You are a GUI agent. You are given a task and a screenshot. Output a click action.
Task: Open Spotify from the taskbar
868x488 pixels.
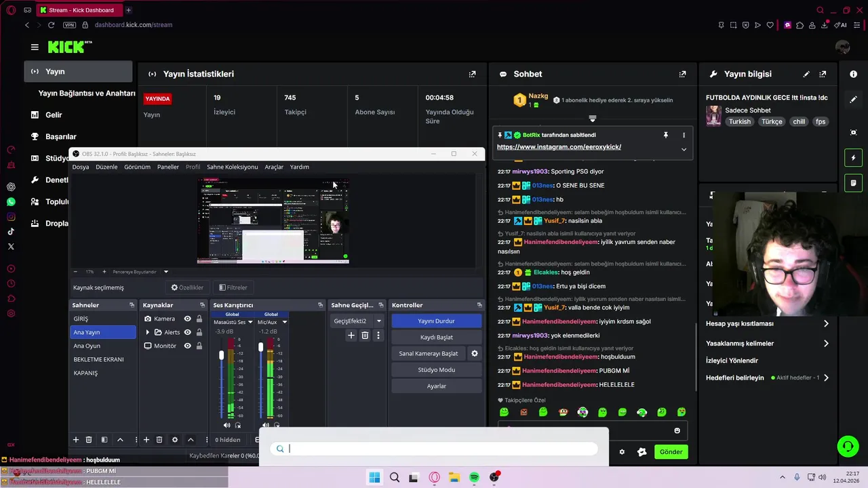coord(474,477)
